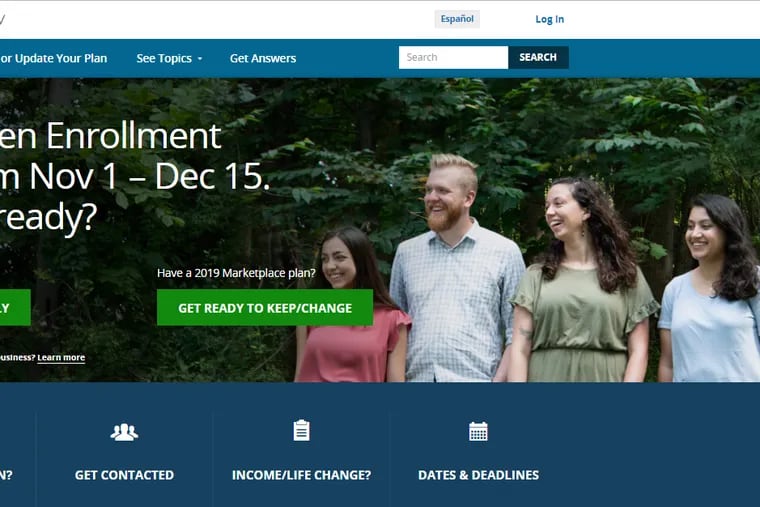
Task: Click the Get Ready to Keep/Change button
Action: [265, 308]
